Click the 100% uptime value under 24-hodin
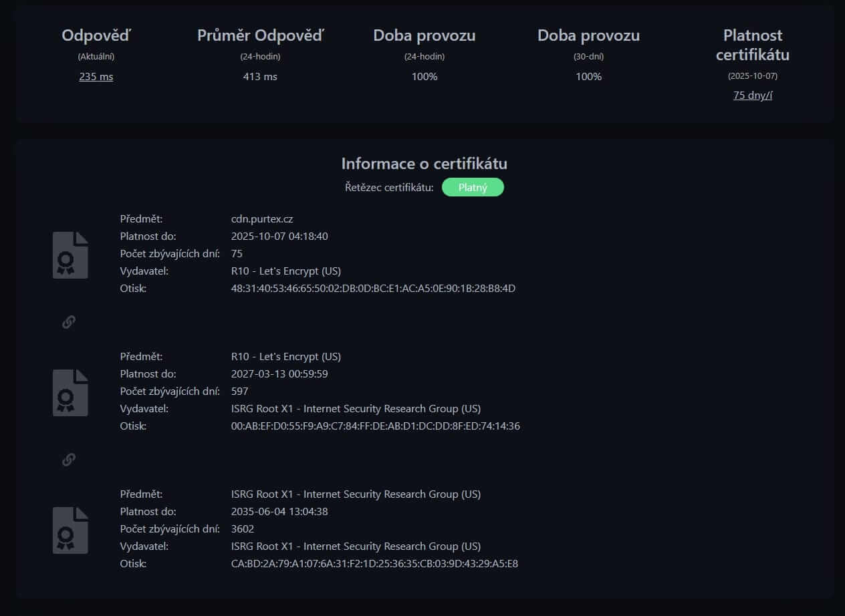This screenshot has width=845, height=616. click(425, 76)
